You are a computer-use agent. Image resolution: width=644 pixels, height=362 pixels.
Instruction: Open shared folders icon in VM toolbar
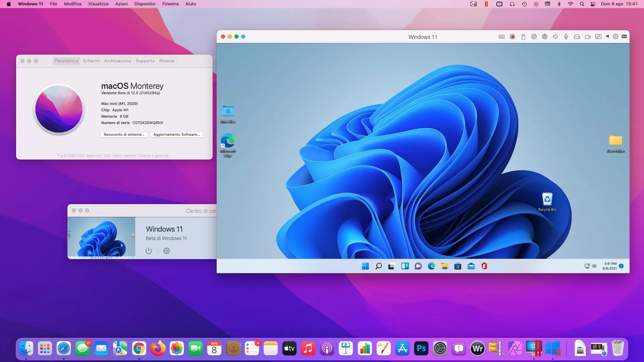(x=598, y=37)
